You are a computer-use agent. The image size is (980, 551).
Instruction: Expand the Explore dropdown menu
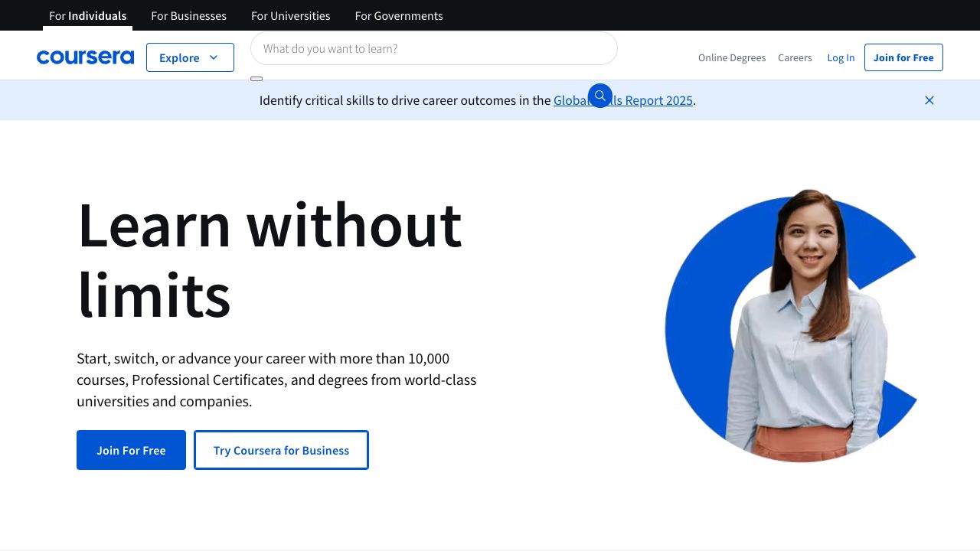[x=190, y=57]
